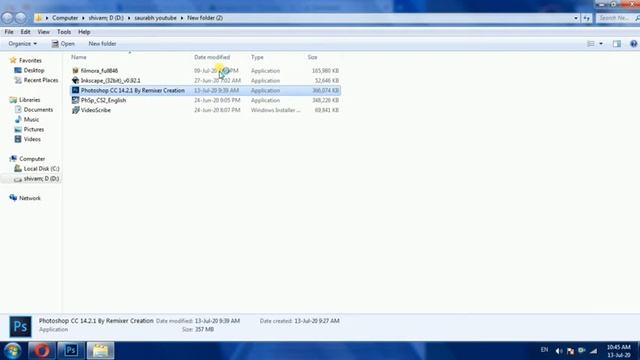Open the Edit menu
Screen dimensions: 640x360
click(x=25, y=32)
